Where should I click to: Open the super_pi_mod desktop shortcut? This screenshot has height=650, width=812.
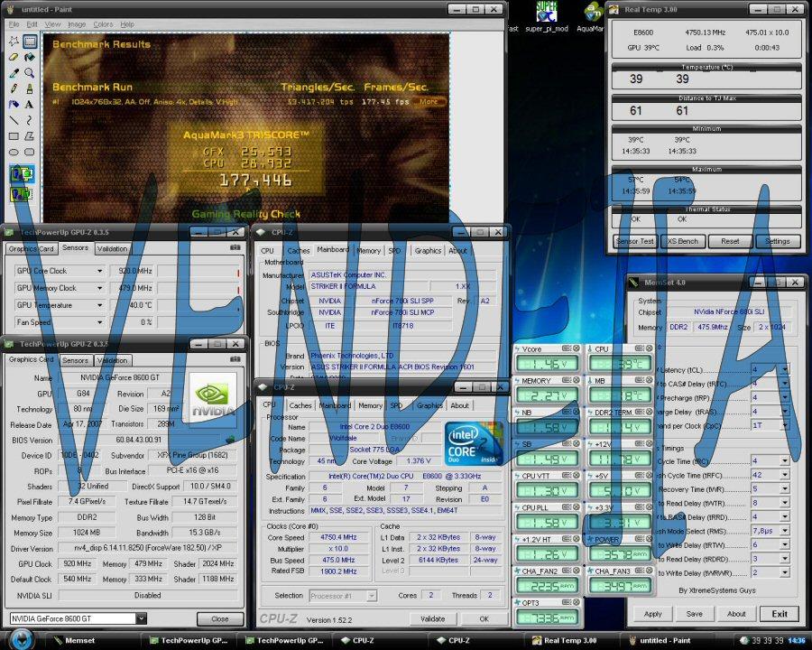(x=547, y=17)
